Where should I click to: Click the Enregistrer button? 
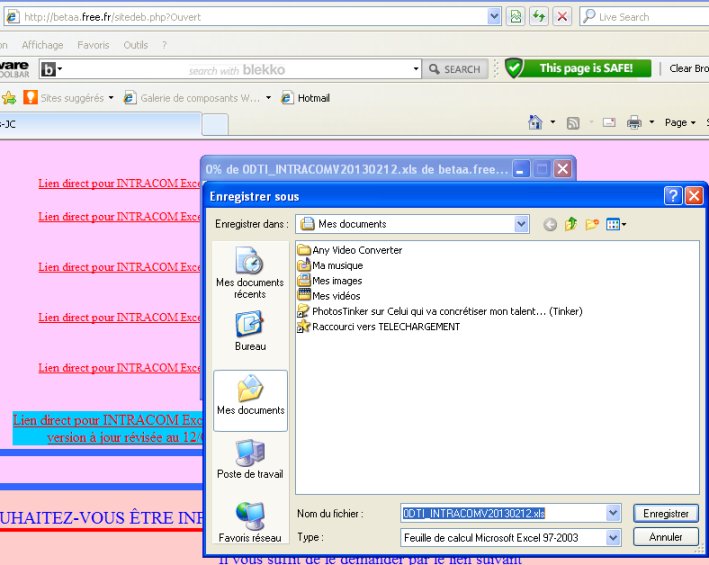666,513
